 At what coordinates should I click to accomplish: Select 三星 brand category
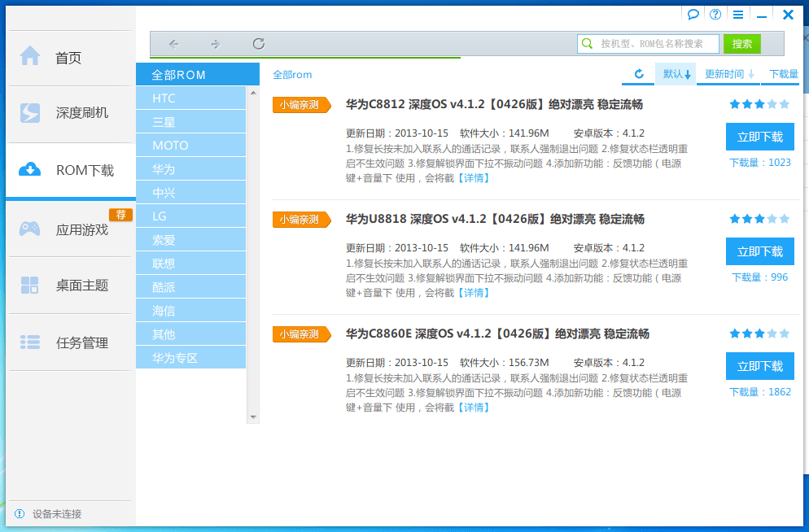point(191,122)
